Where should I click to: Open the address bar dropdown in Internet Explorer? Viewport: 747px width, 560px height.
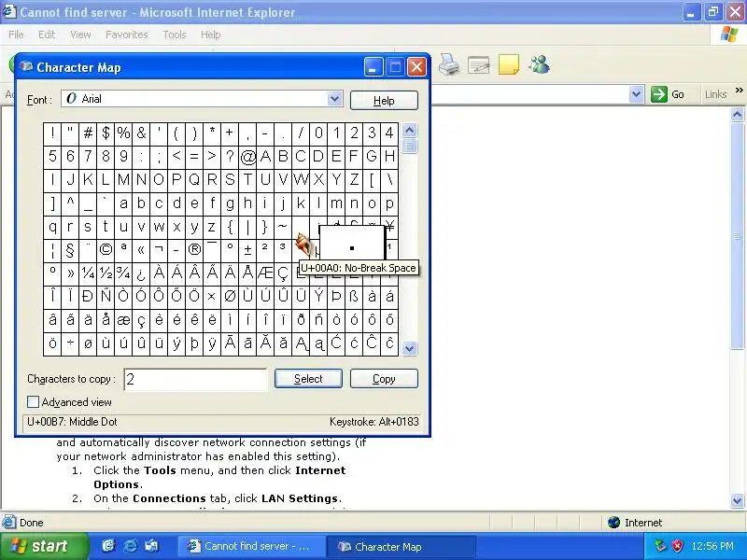[636, 94]
